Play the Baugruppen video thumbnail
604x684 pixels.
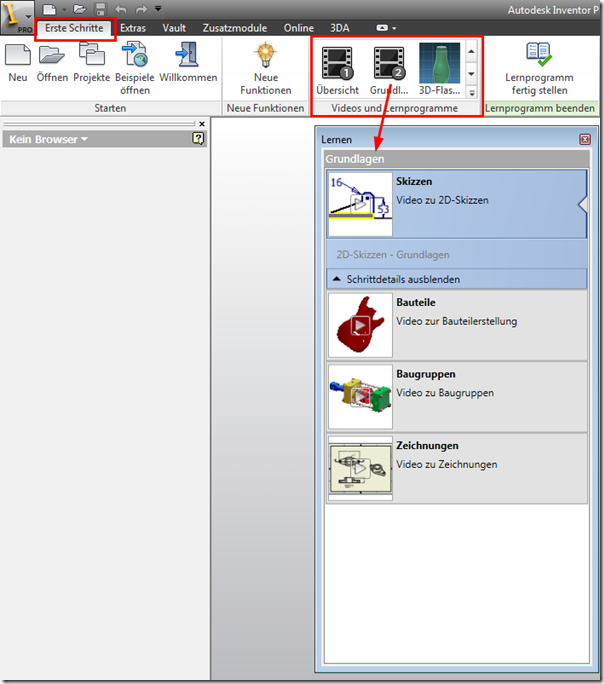(360, 397)
